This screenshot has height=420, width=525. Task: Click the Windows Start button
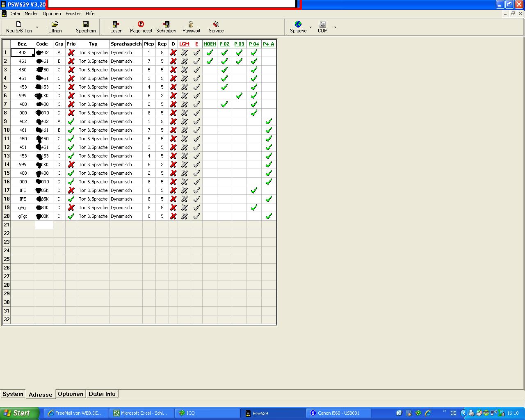click(x=20, y=413)
